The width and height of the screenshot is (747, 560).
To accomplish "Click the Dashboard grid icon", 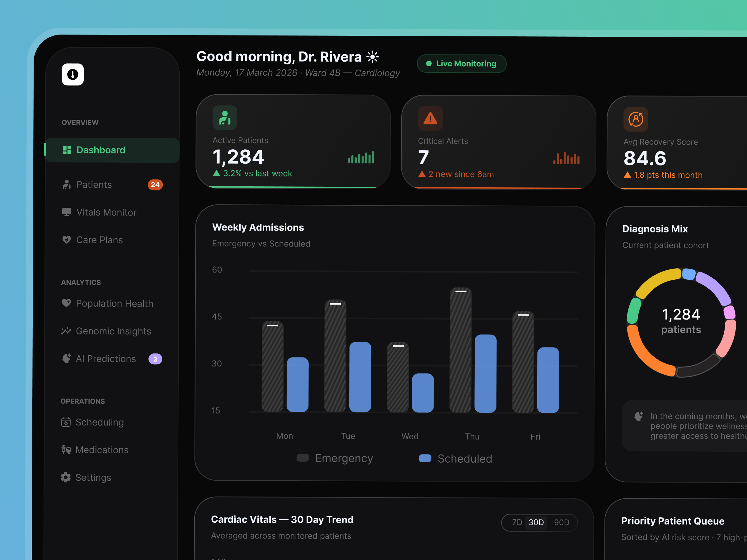I will (67, 150).
